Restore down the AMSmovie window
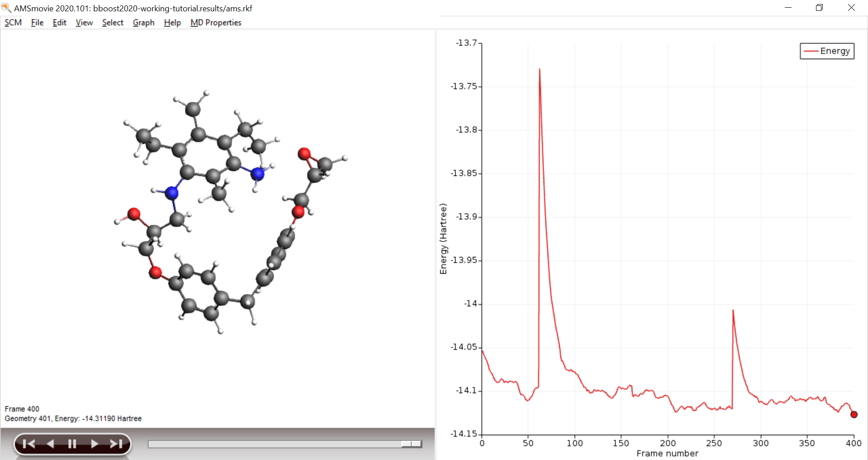The height and width of the screenshot is (460, 868). click(x=819, y=8)
